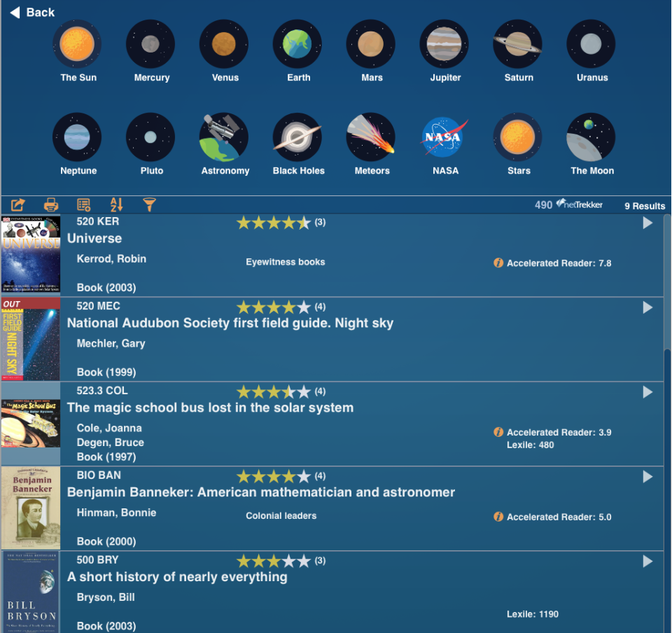
Task: Expand details arrow for Universe
Action: pyautogui.click(x=647, y=223)
